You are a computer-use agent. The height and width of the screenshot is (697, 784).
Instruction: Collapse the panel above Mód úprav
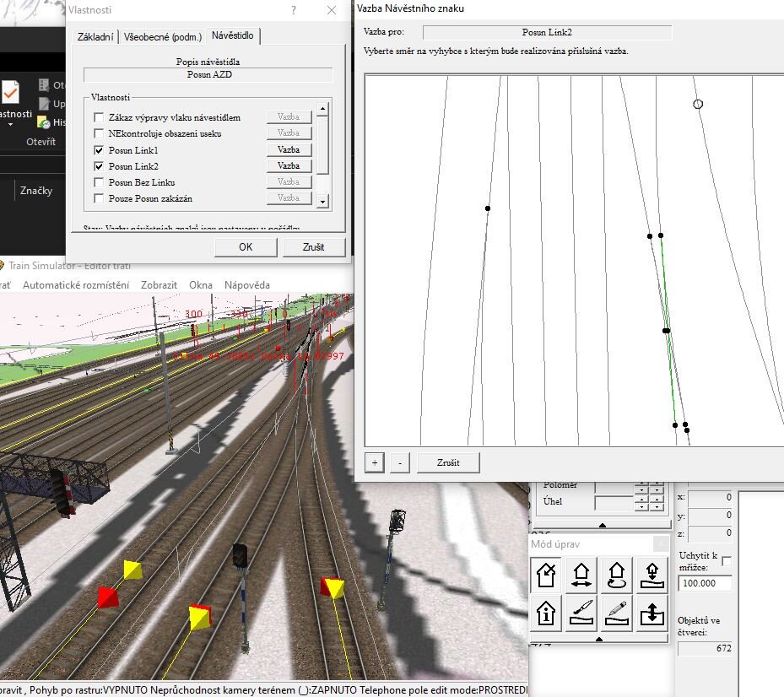coord(603,525)
